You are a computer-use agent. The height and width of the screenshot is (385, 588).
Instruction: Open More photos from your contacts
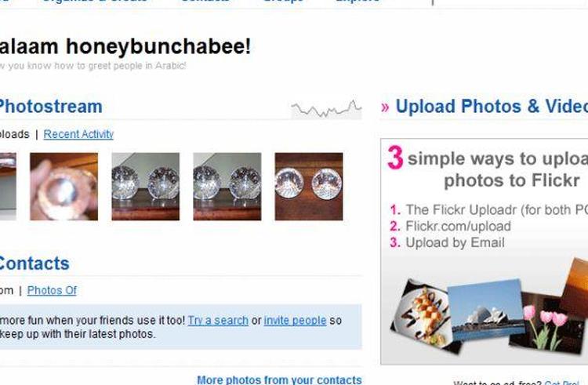coord(279,380)
